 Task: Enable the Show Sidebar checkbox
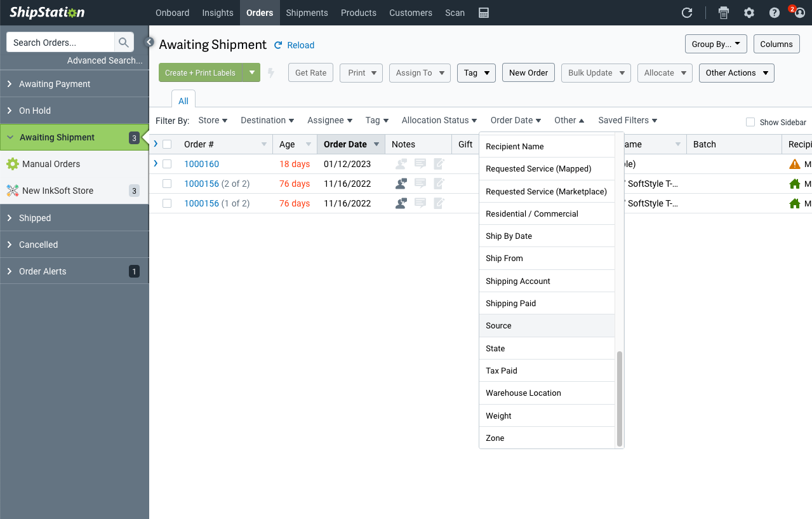pos(749,122)
